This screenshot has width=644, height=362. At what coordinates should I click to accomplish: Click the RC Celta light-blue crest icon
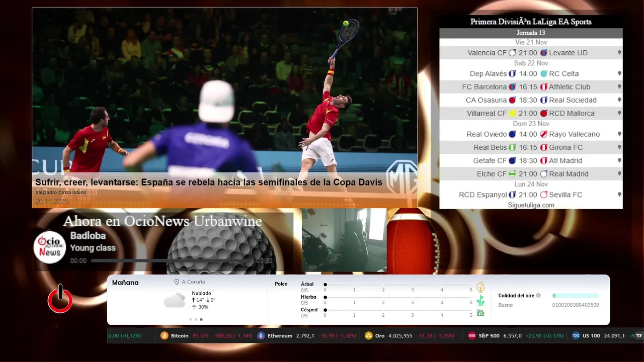pyautogui.click(x=543, y=74)
